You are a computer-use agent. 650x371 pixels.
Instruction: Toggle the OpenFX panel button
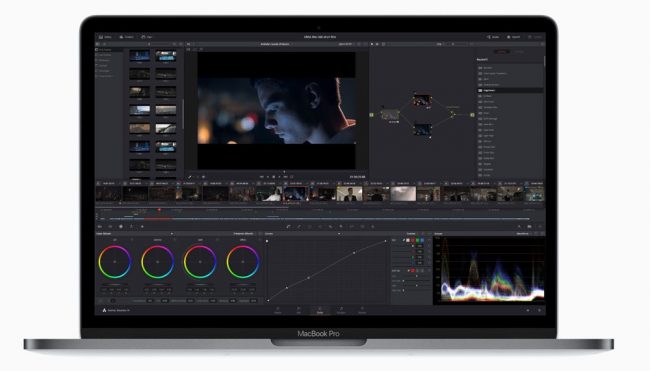pos(514,37)
